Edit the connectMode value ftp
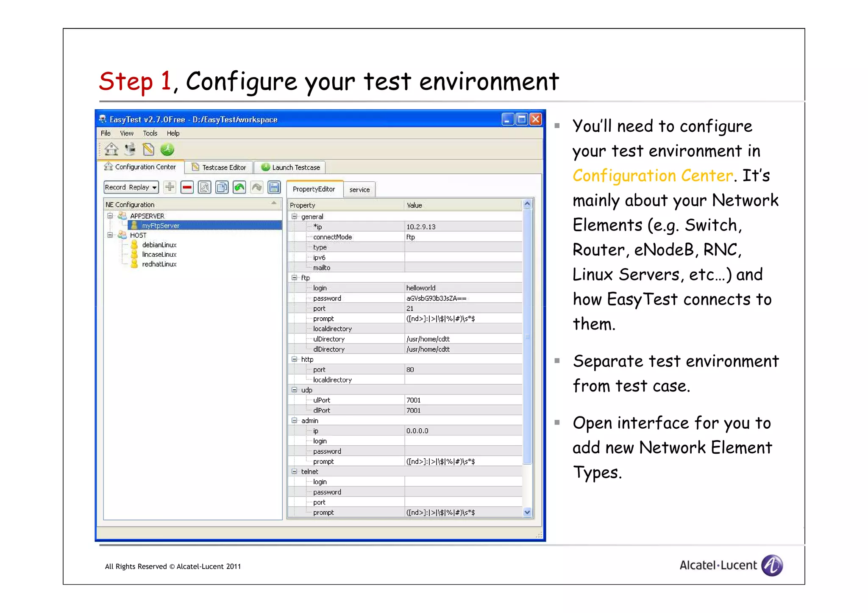 pos(463,237)
